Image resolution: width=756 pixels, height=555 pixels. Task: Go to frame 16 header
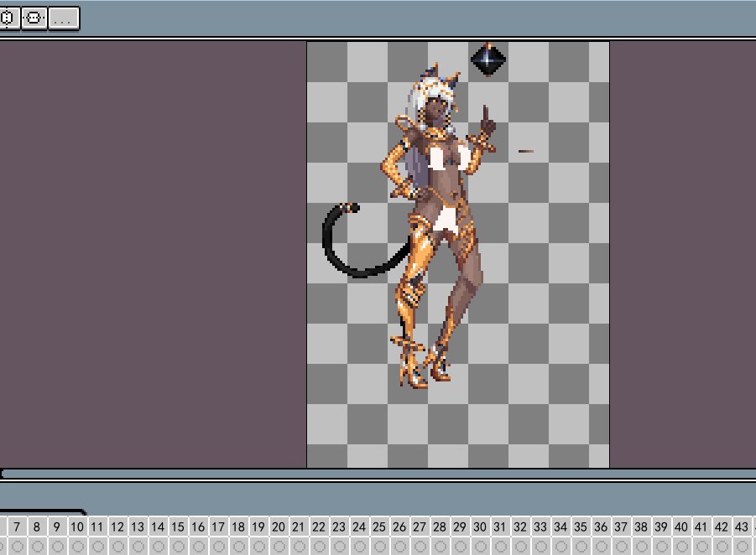click(198, 526)
